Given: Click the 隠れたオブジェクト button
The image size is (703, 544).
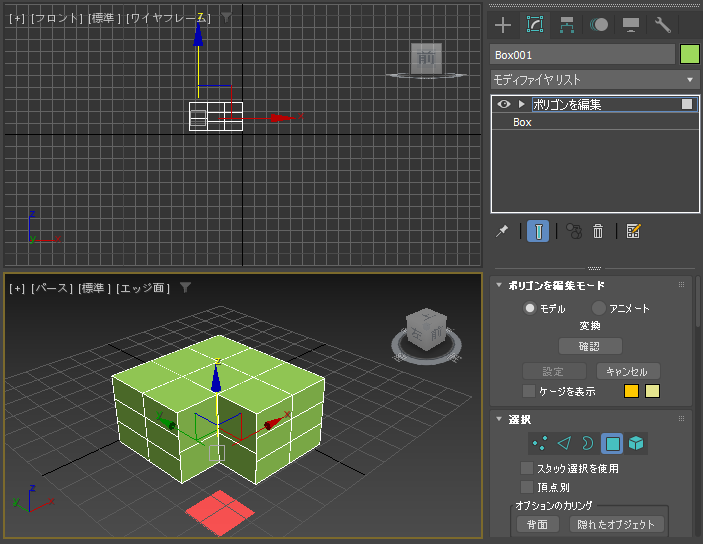Looking at the screenshot, I should (616, 524).
